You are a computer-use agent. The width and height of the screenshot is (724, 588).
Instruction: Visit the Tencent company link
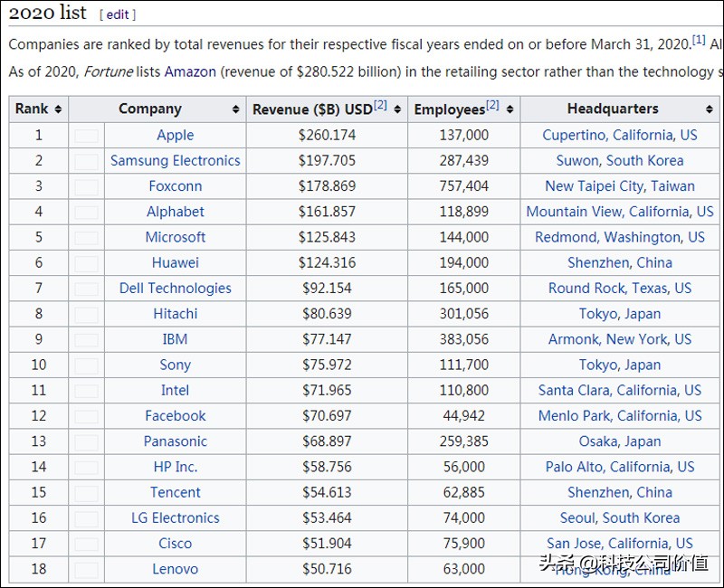[175, 493]
